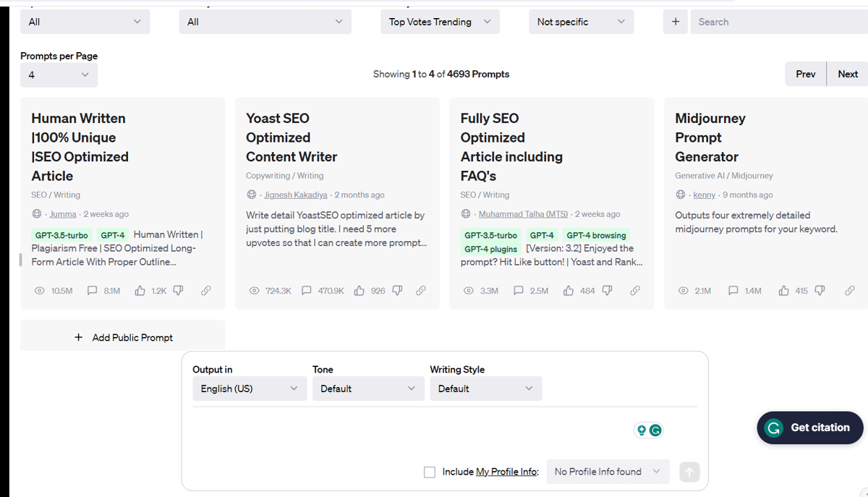Open the Prompts per Page dropdown
The width and height of the screenshot is (868, 497).
[x=59, y=75]
